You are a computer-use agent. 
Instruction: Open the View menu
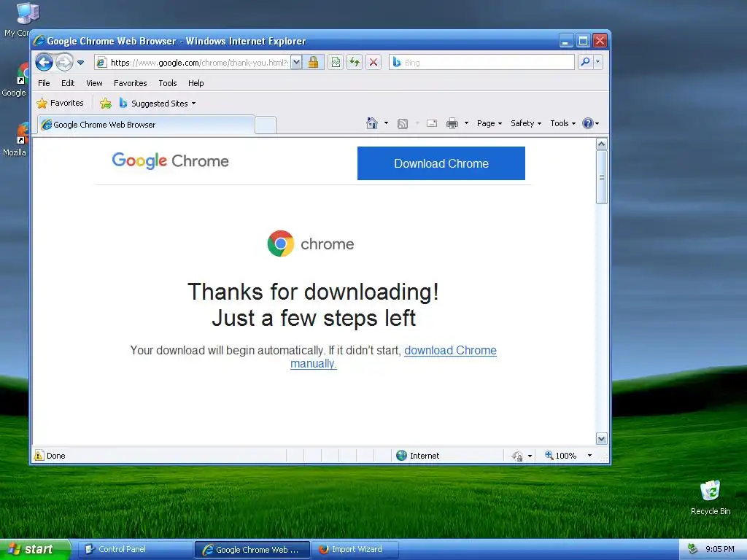tap(94, 83)
